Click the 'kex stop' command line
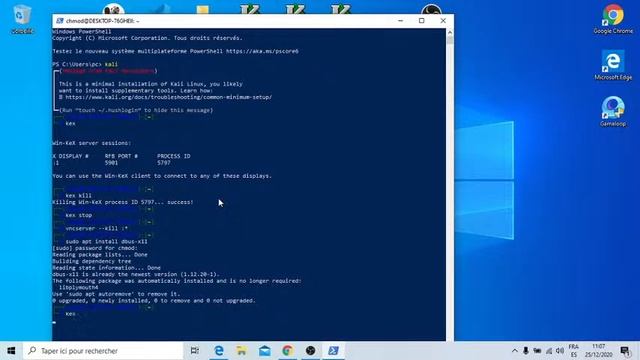 pyautogui.click(x=79, y=215)
